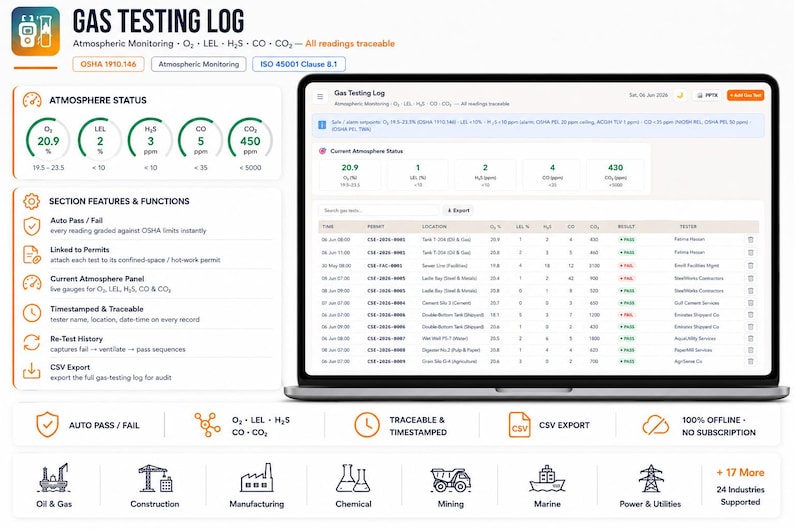
Task: Click clock icon beside TRACEABLE & TIMESTAMPED
Action: coord(367,425)
